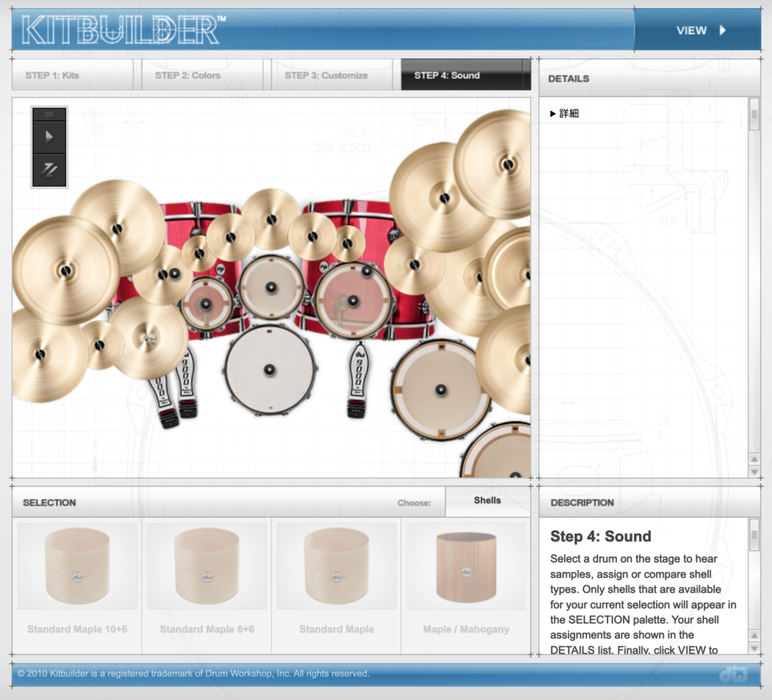Viewport: 772px width, 700px height.
Task: Click the DW logo in footer
Action: click(x=733, y=675)
